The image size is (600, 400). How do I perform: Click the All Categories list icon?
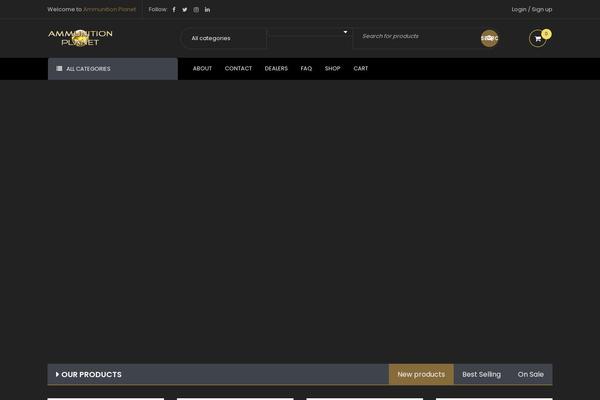pos(59,69)
